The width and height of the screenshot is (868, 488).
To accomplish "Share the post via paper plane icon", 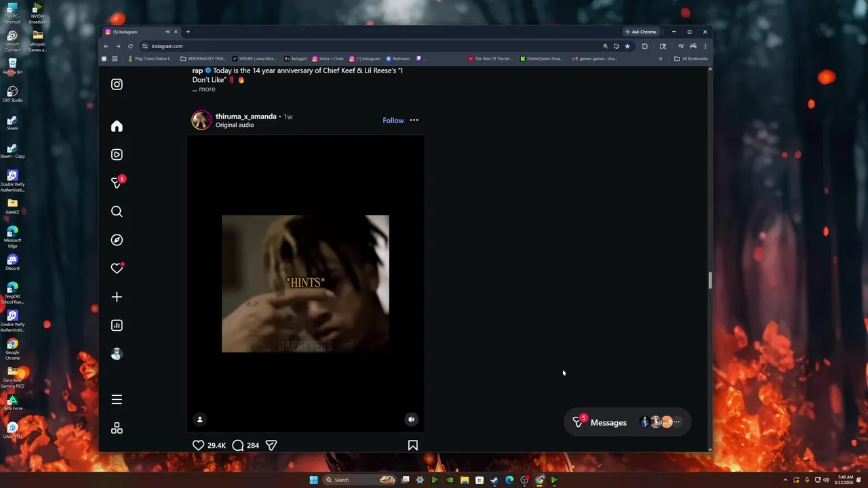I will [271, 445].
